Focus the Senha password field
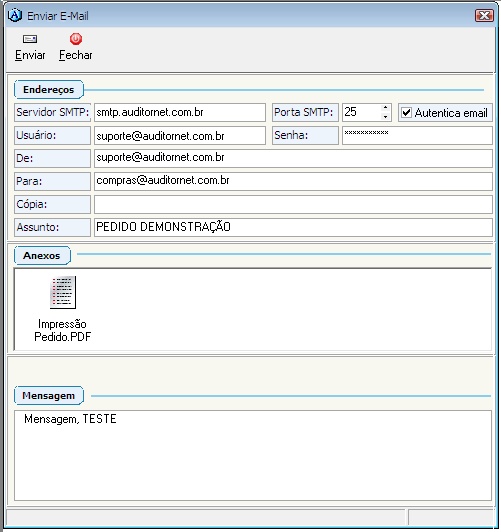 417,136
